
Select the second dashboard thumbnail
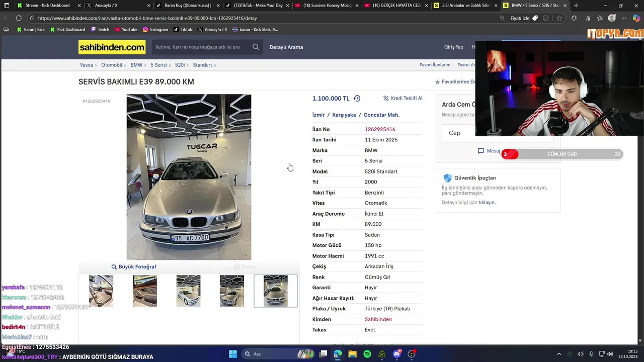145,291
